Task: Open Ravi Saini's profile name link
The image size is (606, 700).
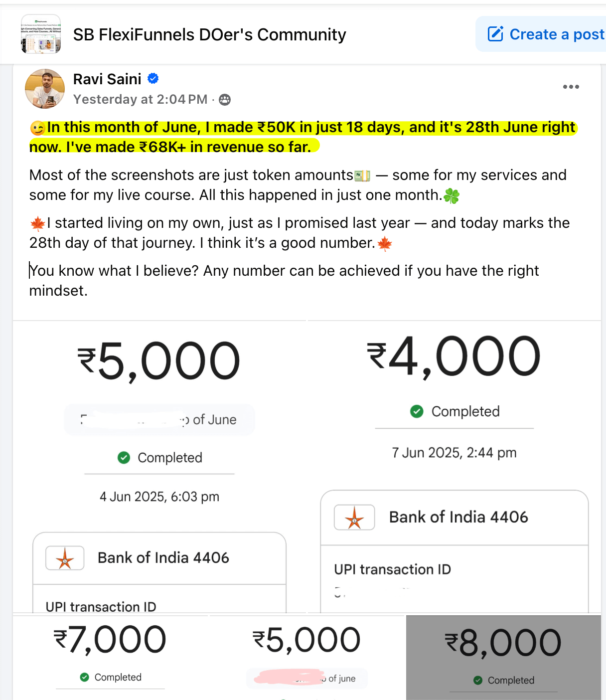Action: pos(107,79)
